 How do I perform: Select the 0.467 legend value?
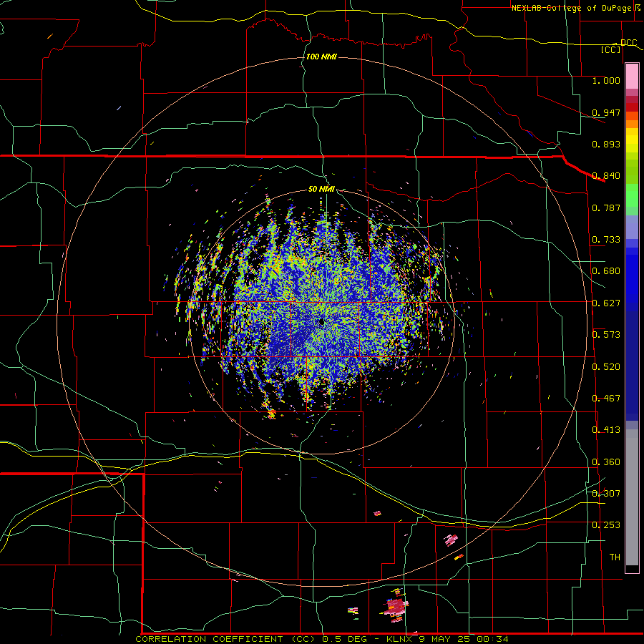[x=606, y=399]
